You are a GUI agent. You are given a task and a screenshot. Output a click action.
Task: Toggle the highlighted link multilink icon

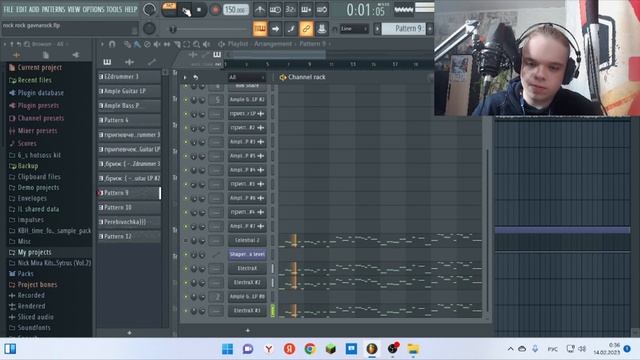pos(306,29)
